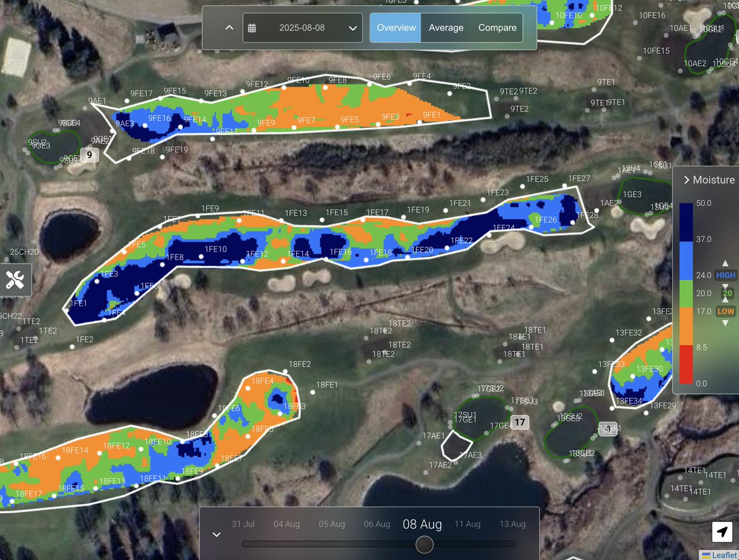Select 05 Aug on the timeline
This screenshot has width=739, height=560.
[331, 524]
